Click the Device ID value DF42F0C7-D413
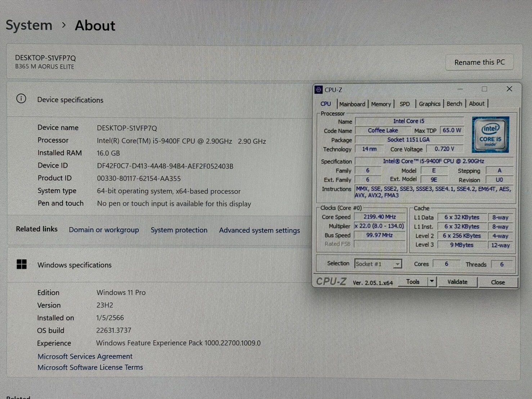The image size is (532, 399). pyautogui.click(x=165, y=166)
